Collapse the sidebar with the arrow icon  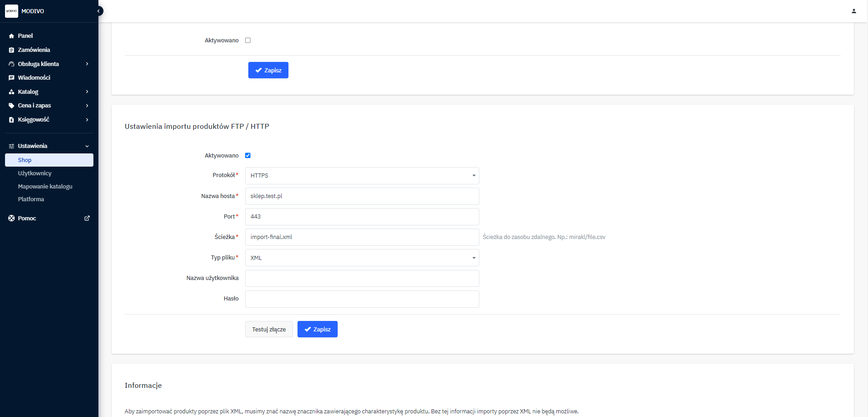click(98, 11)
